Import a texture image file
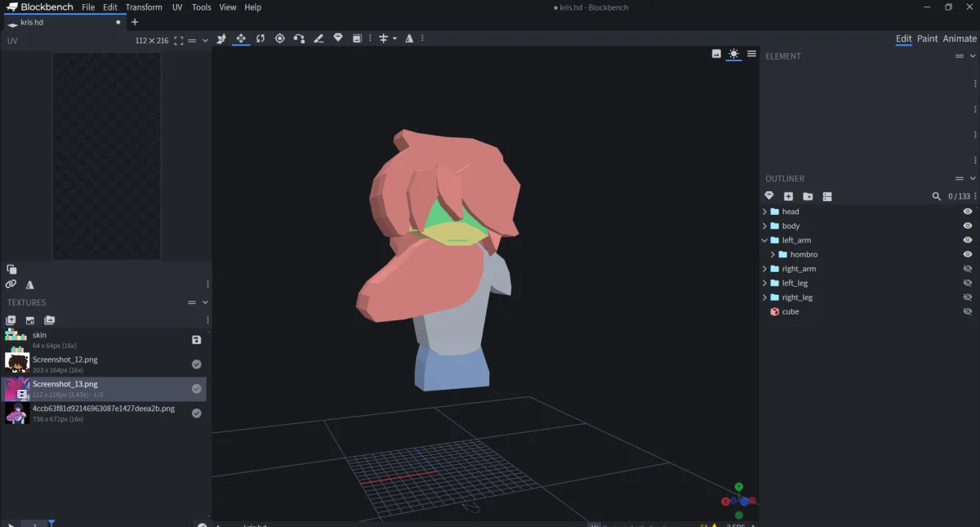The width and height of the screenshot is (980, 527). pos(30,320)
